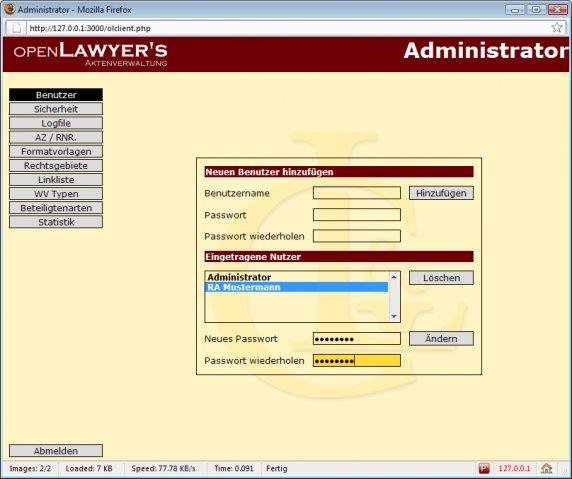Go to AZ / RNR. settings

coord(56,137)
